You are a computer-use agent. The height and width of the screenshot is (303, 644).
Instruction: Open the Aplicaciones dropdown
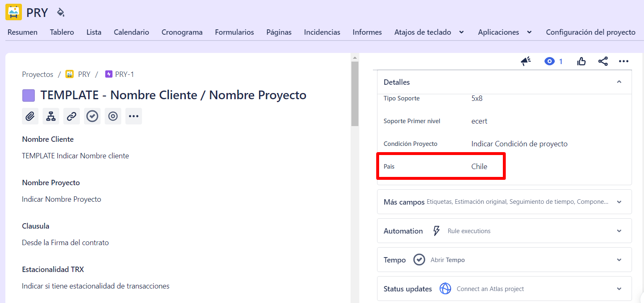click(505, 32)
